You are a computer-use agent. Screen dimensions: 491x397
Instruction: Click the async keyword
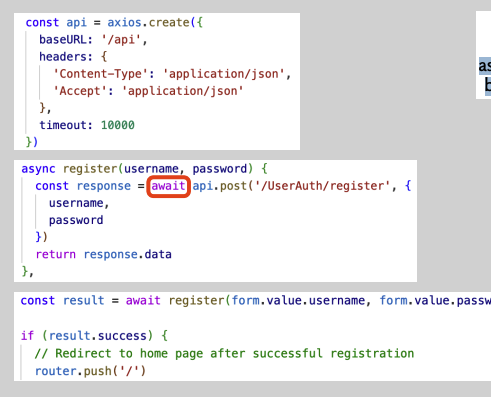(38, 169)
